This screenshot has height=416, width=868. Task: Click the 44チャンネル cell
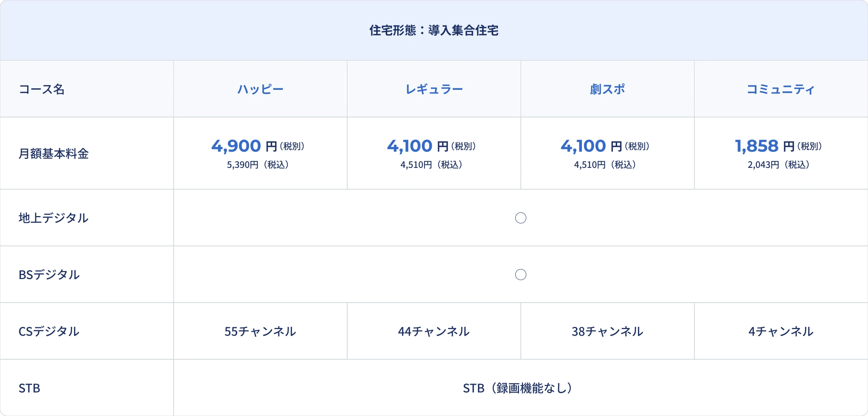pos(434,331)
